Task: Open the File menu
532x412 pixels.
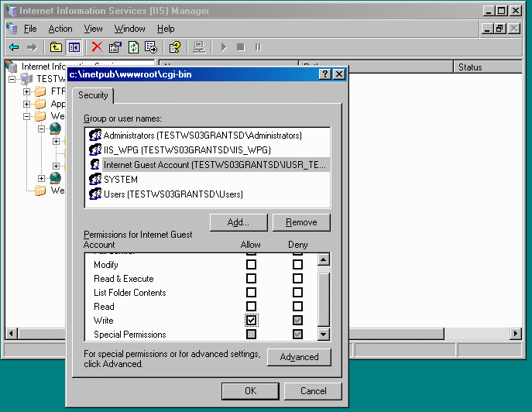Action: pos(30,29)
